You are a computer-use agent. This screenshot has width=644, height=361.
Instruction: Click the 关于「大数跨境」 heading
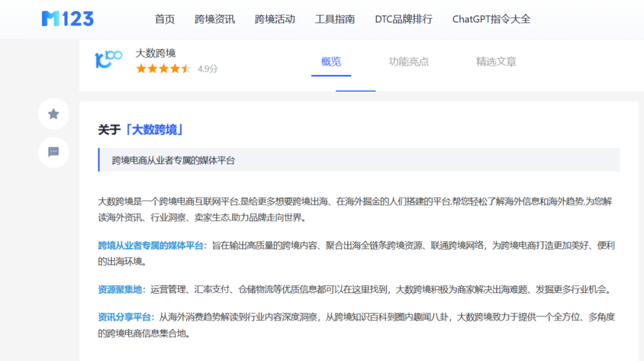[x=140, y=130]
